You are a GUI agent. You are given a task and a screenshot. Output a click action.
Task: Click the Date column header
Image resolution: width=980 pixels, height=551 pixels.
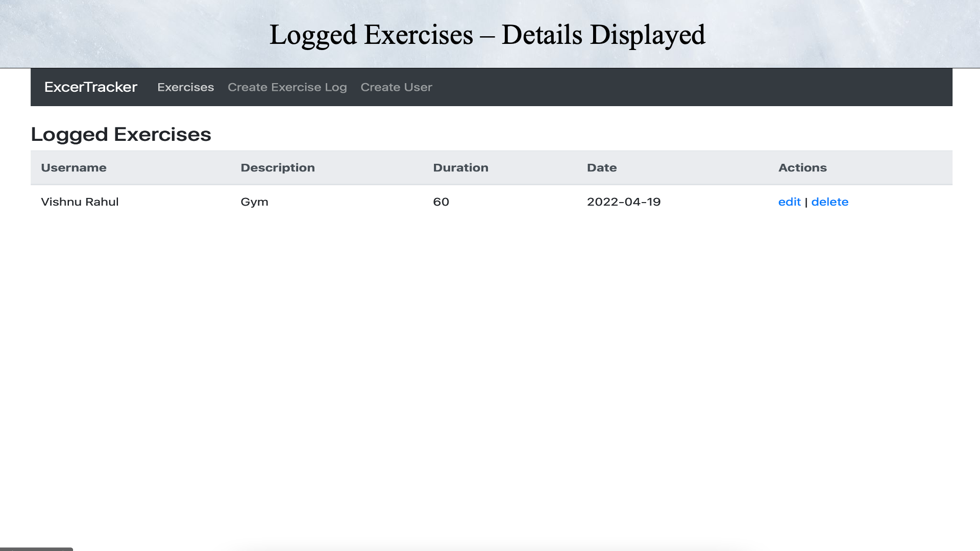click(602, 167)
